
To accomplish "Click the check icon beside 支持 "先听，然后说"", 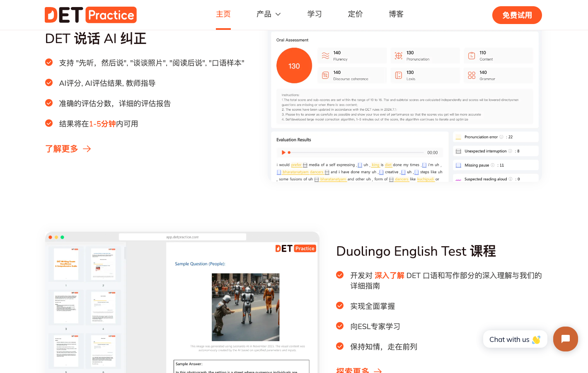I will (x=49, y=62).
